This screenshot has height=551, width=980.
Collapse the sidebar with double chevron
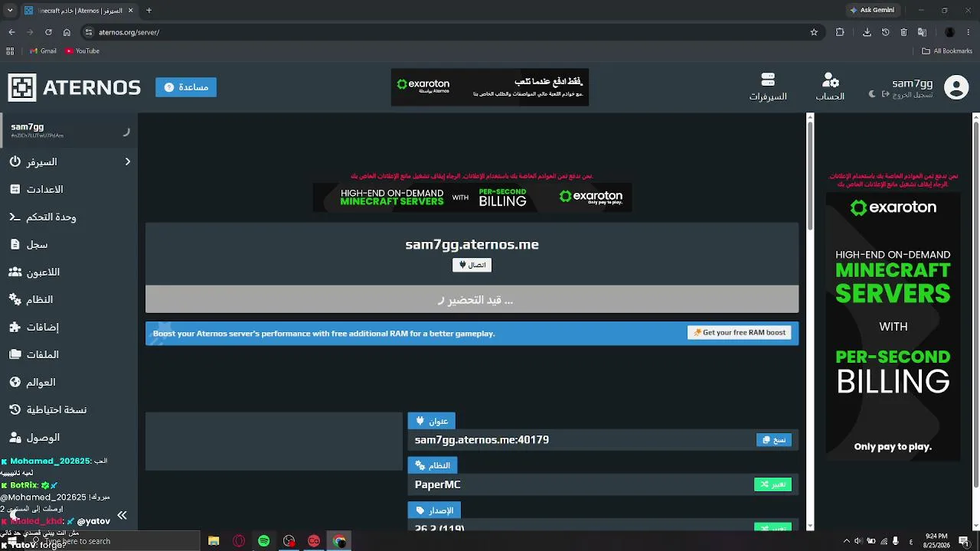pyautogui.click(x=122, y=516)
